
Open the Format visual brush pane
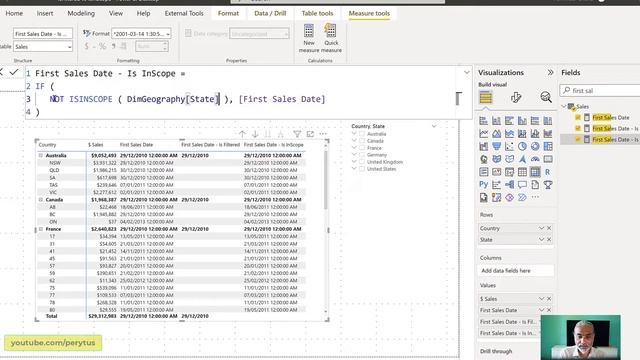tap(516, 97)
